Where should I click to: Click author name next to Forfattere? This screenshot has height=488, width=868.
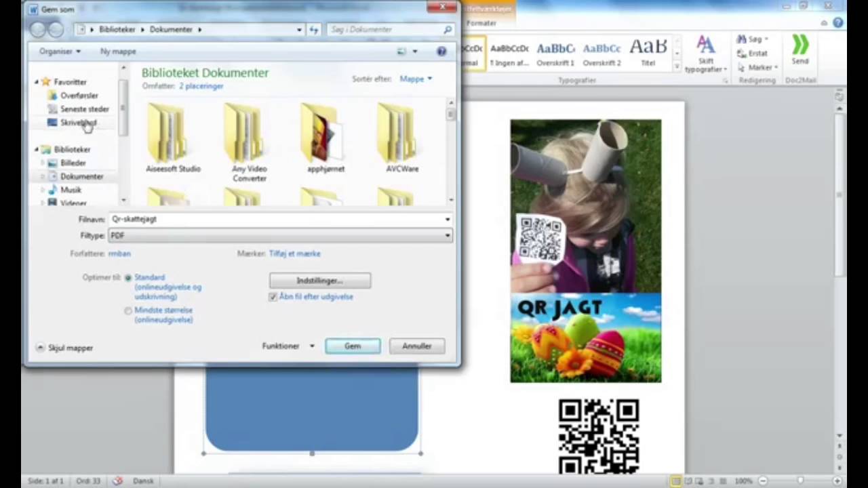coord(119,253)
